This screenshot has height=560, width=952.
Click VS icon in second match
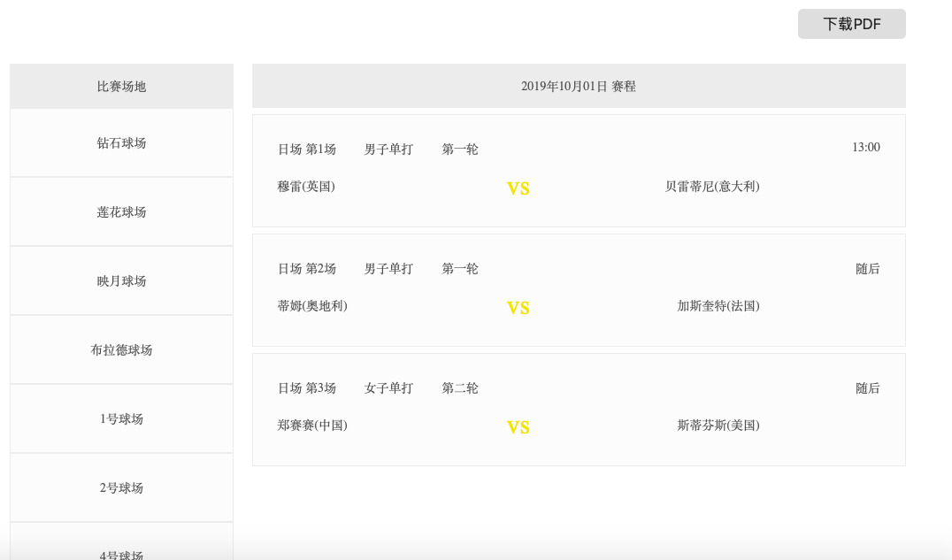pos(518,308)
